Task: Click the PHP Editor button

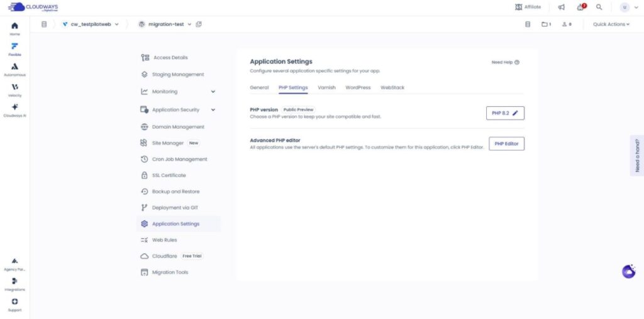Action: pyautogui.click(x=506, y=144)
